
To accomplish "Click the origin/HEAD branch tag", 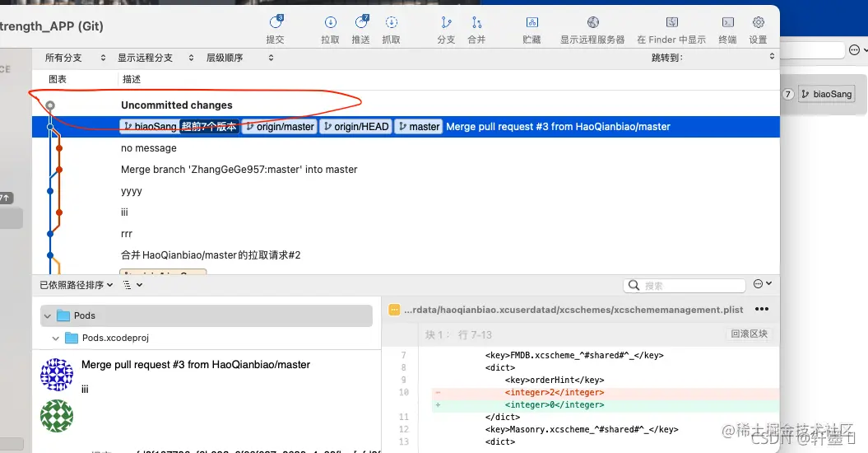I will [x=356, y=127].
